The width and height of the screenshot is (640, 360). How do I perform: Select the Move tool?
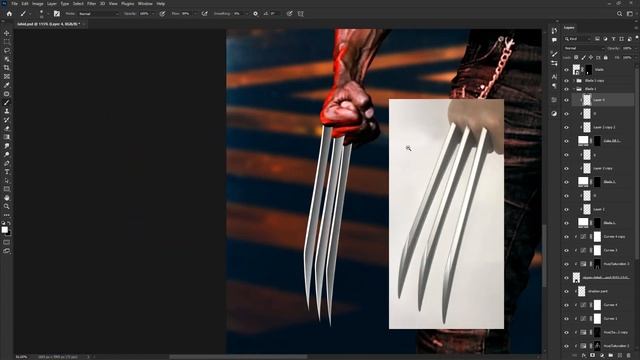pos(7,33)
